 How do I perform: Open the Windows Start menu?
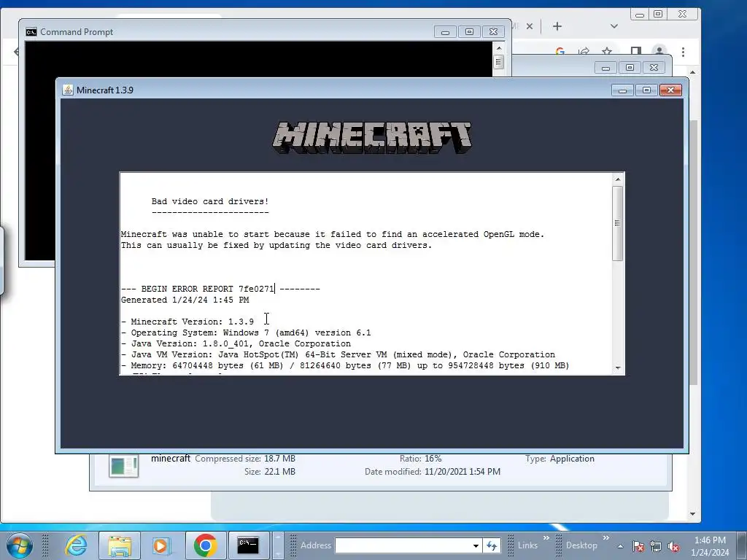point(20,545)
